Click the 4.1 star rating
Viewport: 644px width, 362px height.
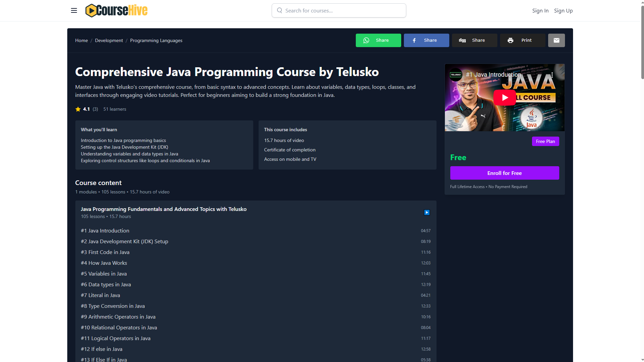coord(86,109)
